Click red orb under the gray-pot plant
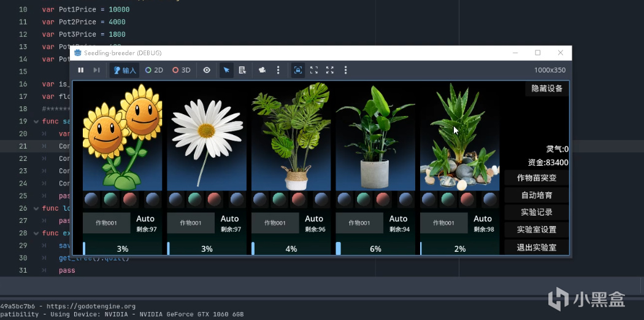This screenshot has width=644, height=320. pyautogui.click(x=383, y=200)
